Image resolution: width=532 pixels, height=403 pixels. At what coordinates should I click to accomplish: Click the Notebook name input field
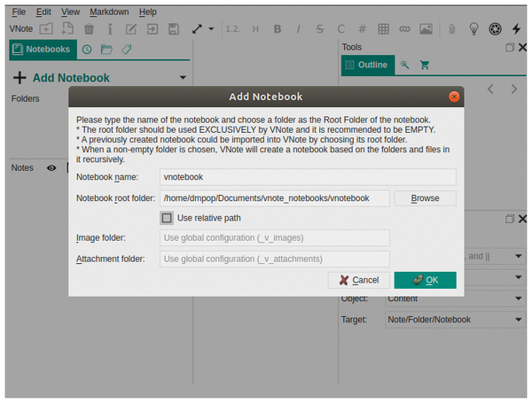[308, 177]
